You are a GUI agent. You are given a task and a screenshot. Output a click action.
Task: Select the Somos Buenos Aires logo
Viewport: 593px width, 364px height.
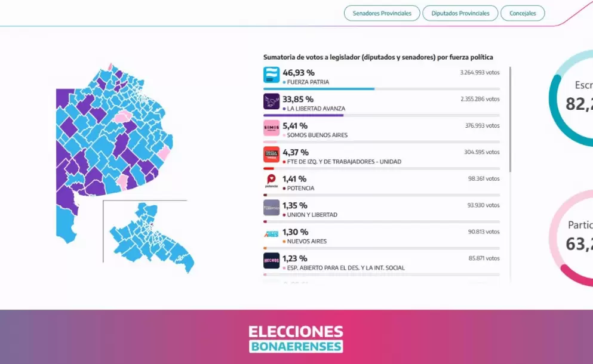click(272, 128)
